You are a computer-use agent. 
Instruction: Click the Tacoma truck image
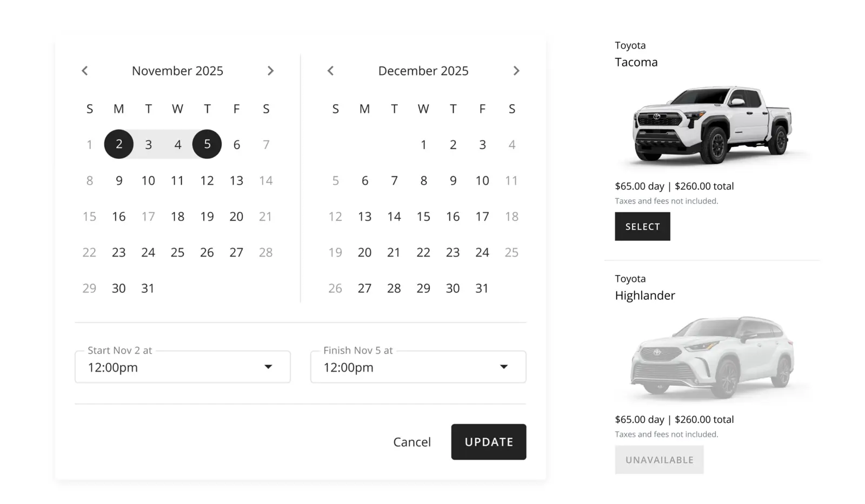pyautogui.click(x=712, y=124)
